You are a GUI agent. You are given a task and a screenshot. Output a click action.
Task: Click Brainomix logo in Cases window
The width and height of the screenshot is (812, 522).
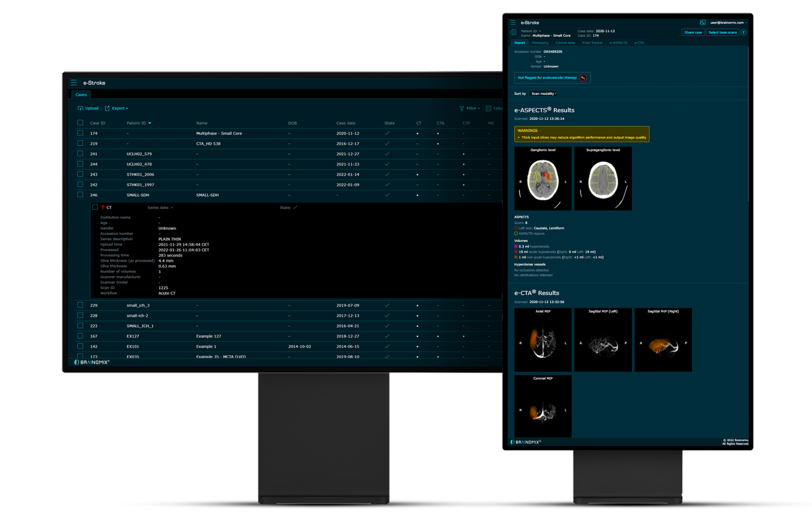point(92,362)
